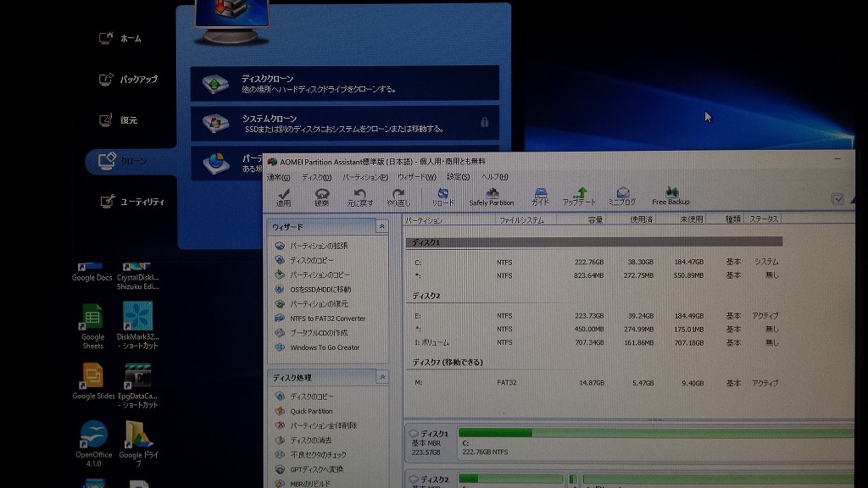
Task: Select the M: FAT32 partition row
Action: (594, 382)
